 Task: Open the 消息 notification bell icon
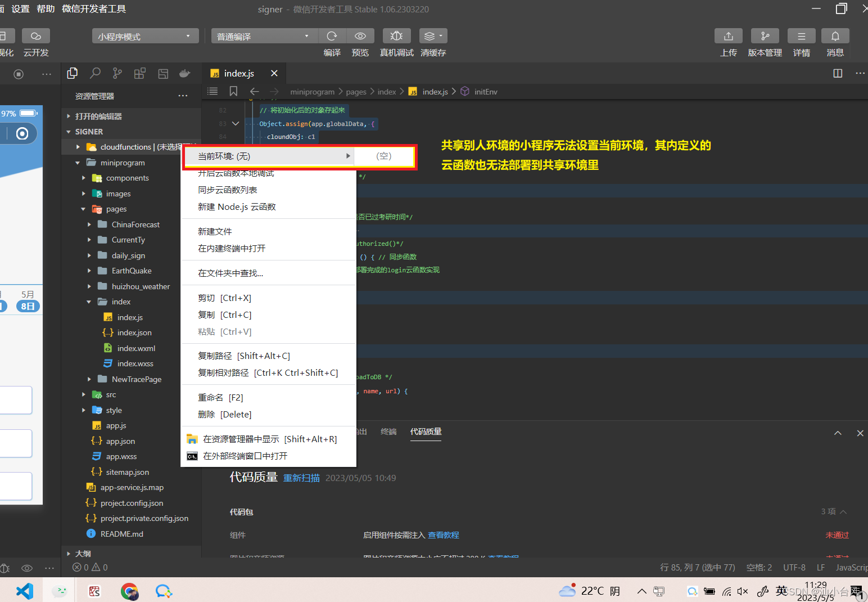pos(835,35)
